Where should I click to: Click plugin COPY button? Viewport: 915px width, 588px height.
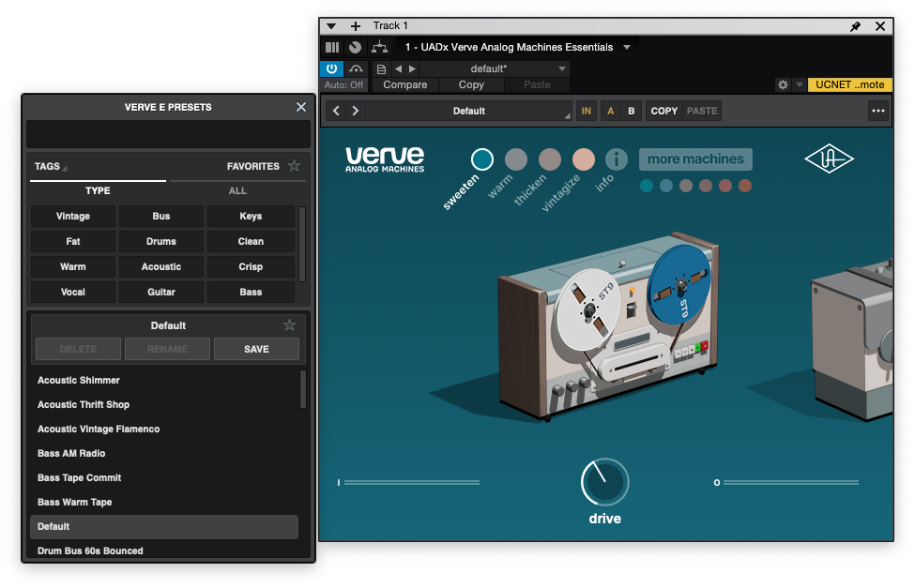664,111
